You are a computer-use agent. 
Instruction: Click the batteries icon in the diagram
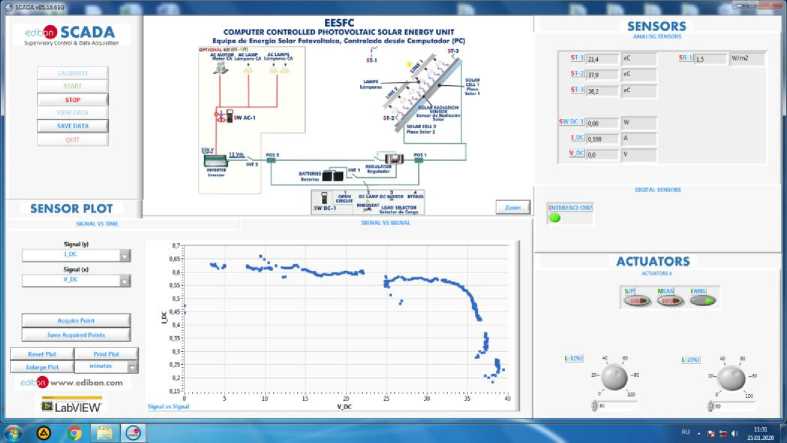pyautogui.click(x=333, y=175)
